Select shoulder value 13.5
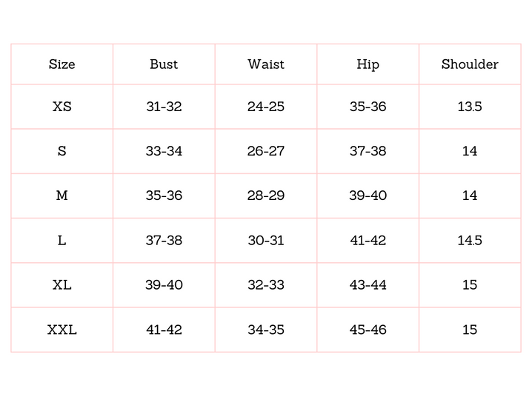The width and height of the screenshot is (532, 414). 470,107
